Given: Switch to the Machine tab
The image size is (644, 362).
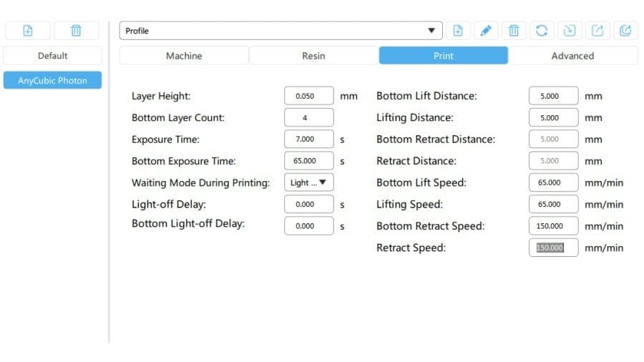Looking at the screenshot, I should coord(184,56).
